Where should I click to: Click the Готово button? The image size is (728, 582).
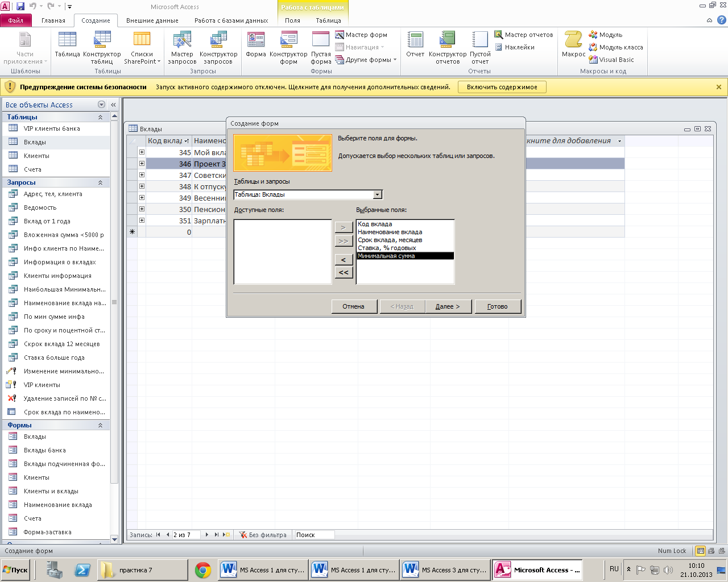tap(497, 306)
